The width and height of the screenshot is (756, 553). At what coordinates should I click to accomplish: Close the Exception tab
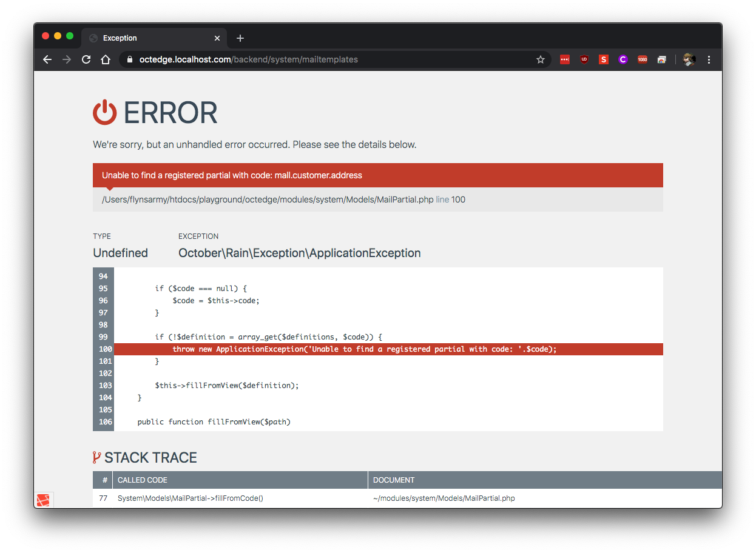tap(217, 38)
